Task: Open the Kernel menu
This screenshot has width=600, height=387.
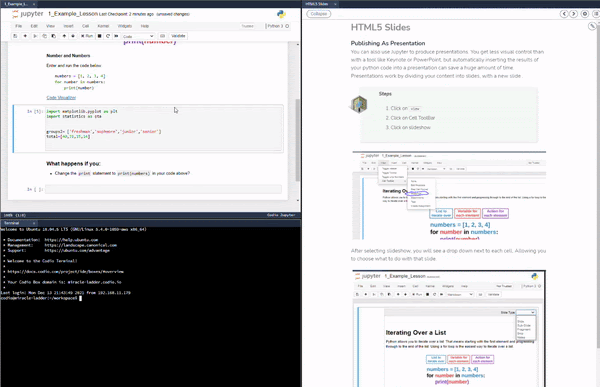Action: point(103,26)
